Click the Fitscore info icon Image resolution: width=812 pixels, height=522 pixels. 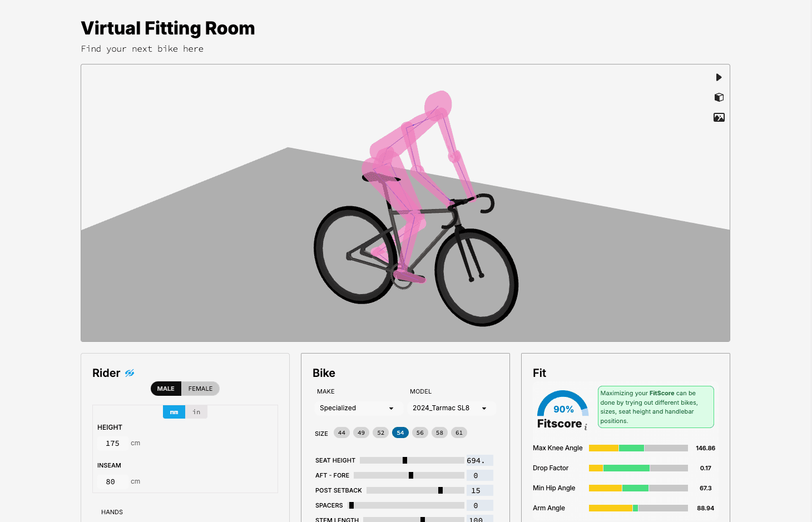coord(586,427)
